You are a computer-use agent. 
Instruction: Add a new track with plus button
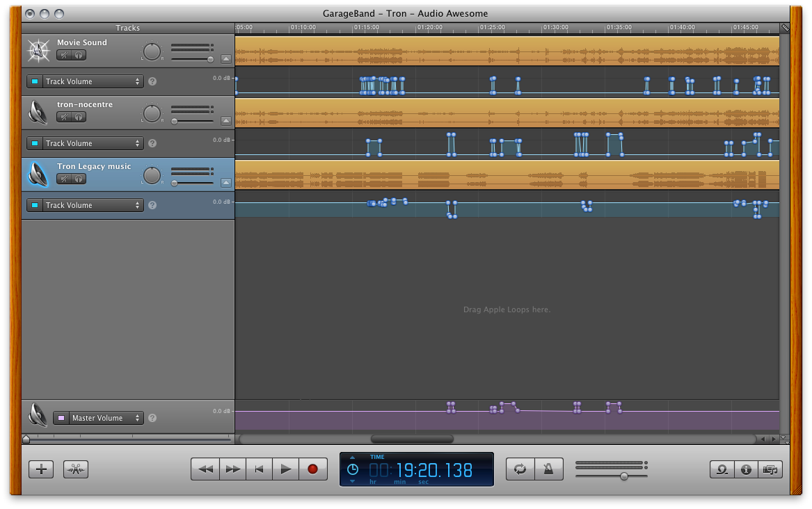pos(41,469)
